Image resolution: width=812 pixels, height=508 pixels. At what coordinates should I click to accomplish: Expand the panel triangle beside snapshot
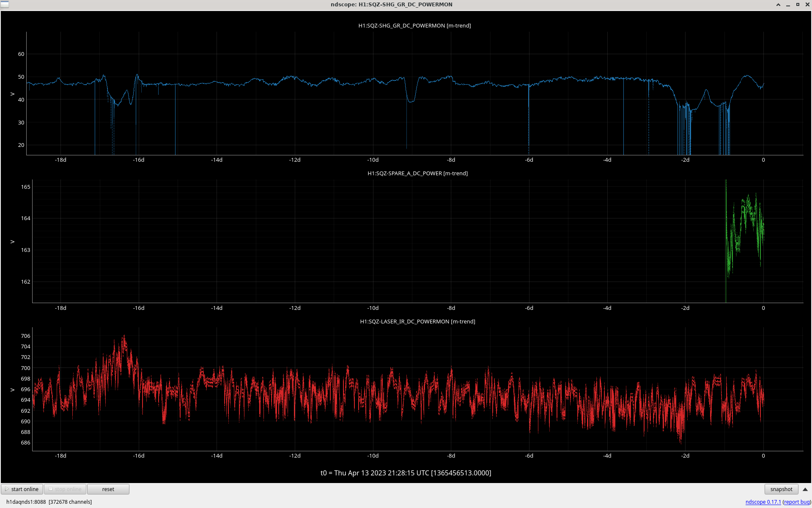pyautogui.click(x=805, y=489)
